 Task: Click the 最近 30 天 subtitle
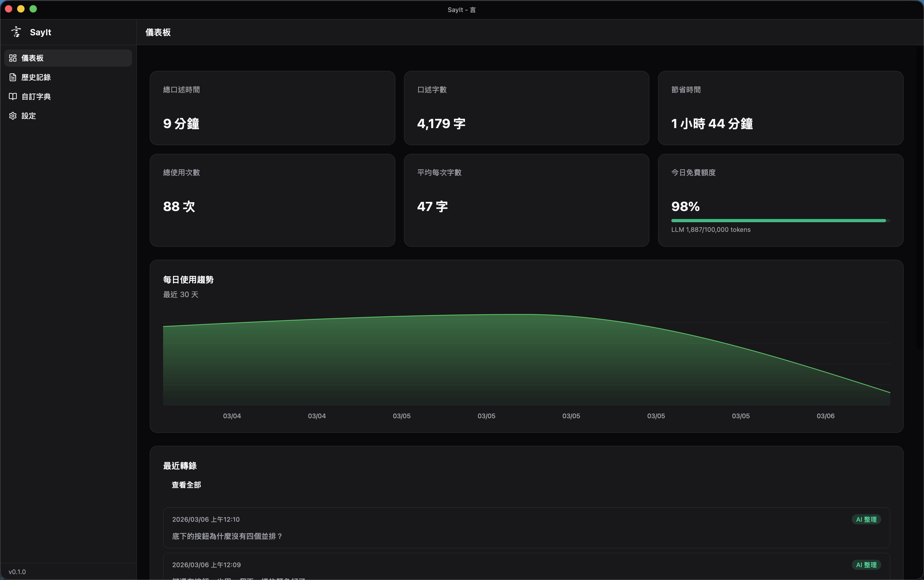pyautogui.click(x=181, y=294)
